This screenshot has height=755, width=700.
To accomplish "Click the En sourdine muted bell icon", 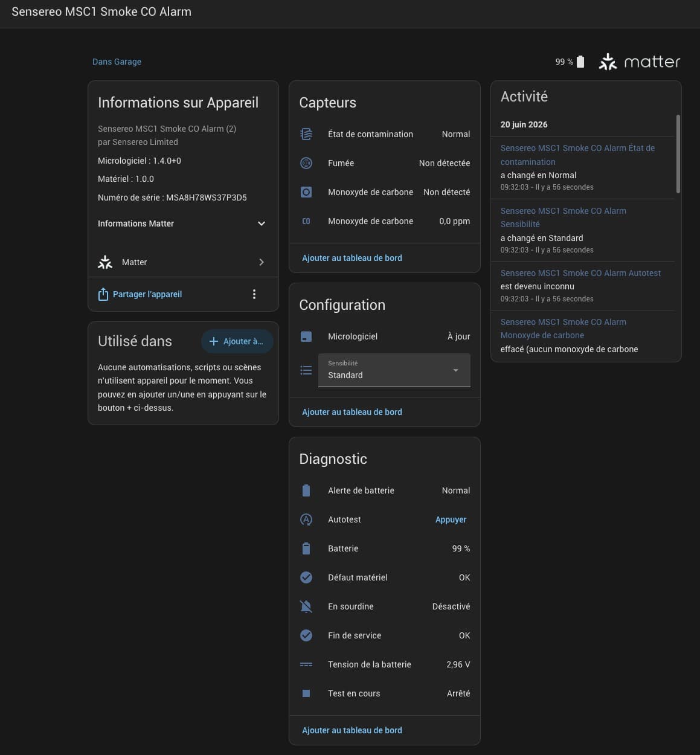I will coord(306,606).
